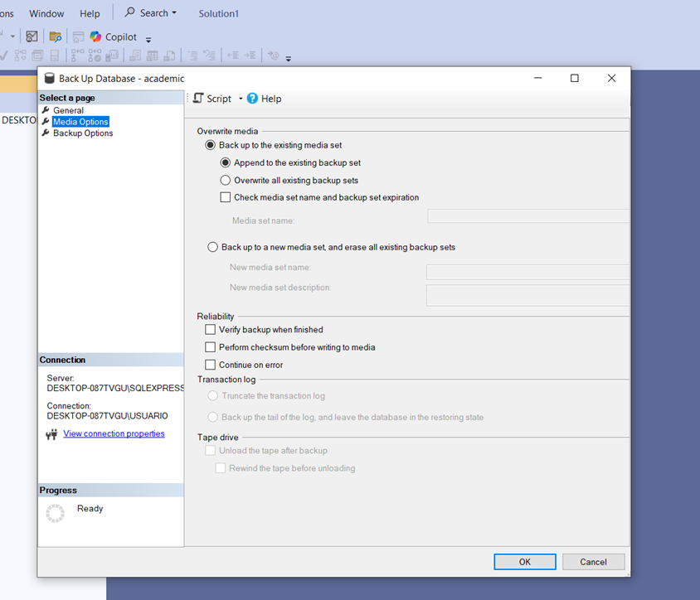Click Uncomment Selected Lines icon

[209, 56]
